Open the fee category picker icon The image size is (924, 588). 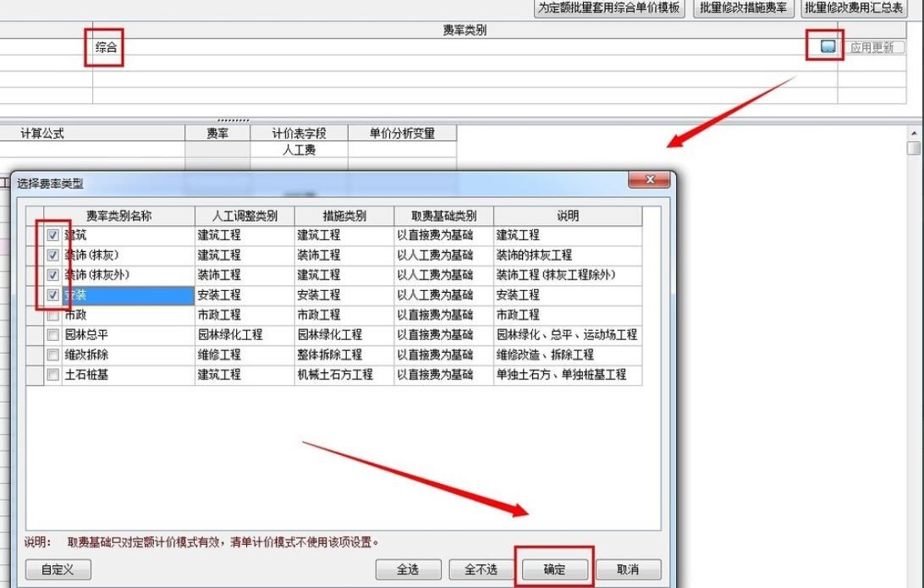tap(828, 47)
